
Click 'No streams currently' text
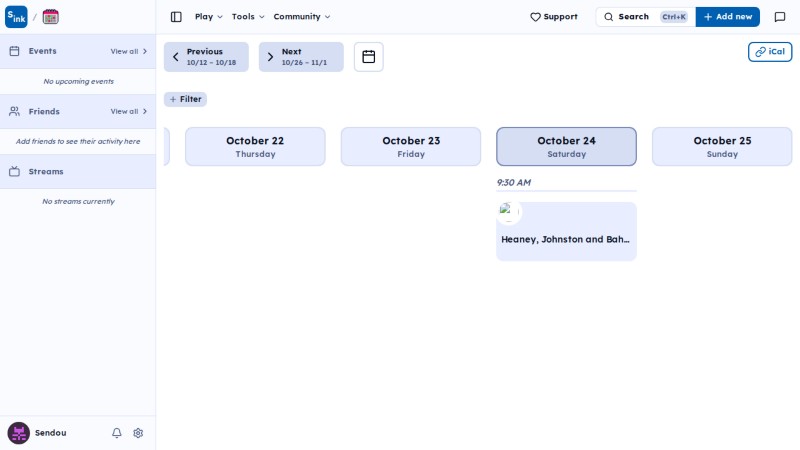79,202
